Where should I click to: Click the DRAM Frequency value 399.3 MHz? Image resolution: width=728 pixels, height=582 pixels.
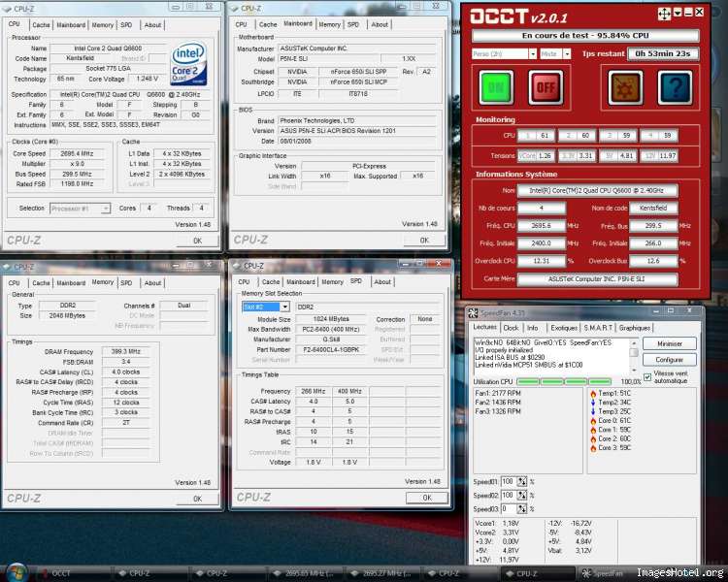pos(126,352)
